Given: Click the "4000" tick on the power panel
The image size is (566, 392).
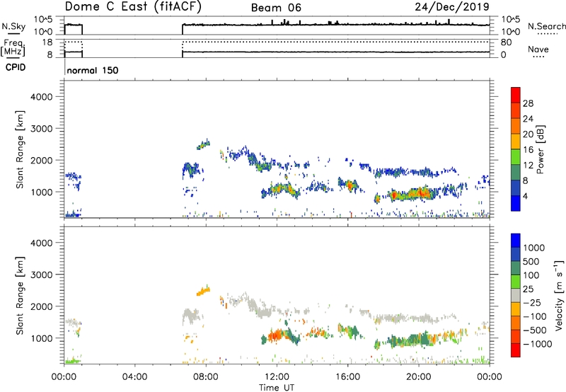Looking at the screenshot, I should [x=41, y=97].
